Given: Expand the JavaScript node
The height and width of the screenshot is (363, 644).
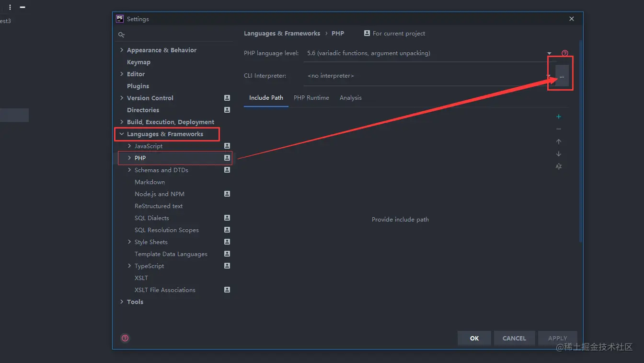Looking at the screenshot, I should click(129, 146).
